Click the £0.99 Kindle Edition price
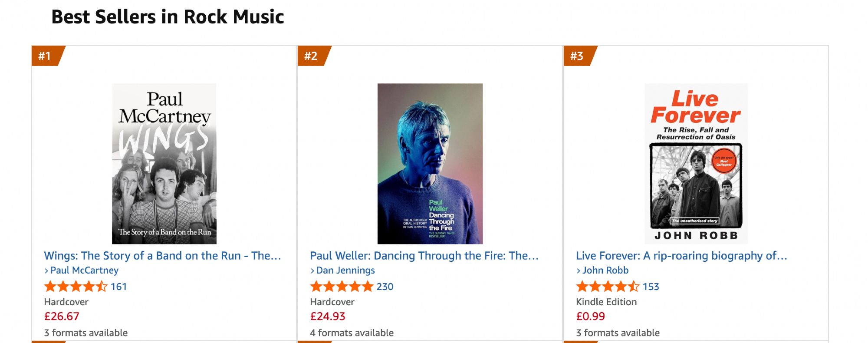 590,317
